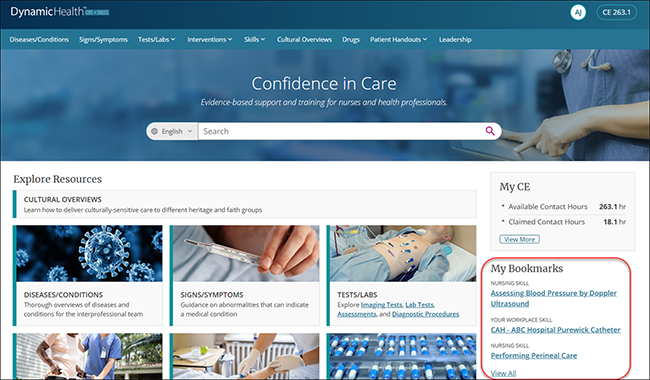The width and height of the screenshot is (650, 380).
Task: Open the CAH - ABC Hospital Purewick Catheter bookmark
Action: coord(555,330)
